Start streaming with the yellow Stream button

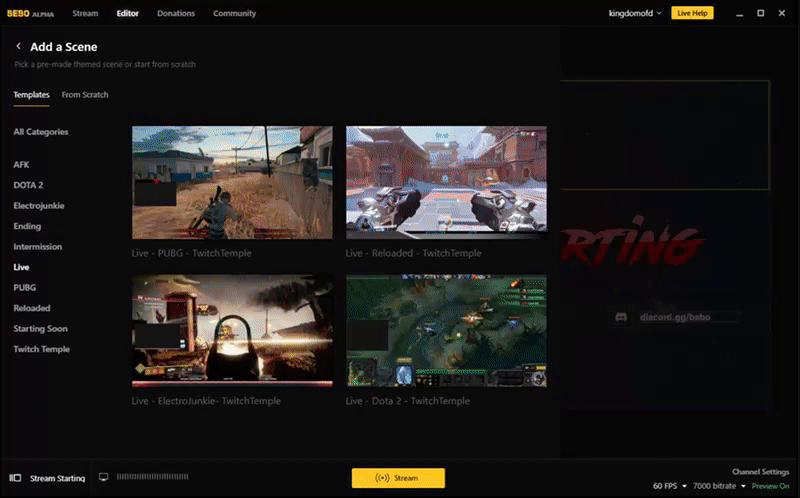[398, 478]
